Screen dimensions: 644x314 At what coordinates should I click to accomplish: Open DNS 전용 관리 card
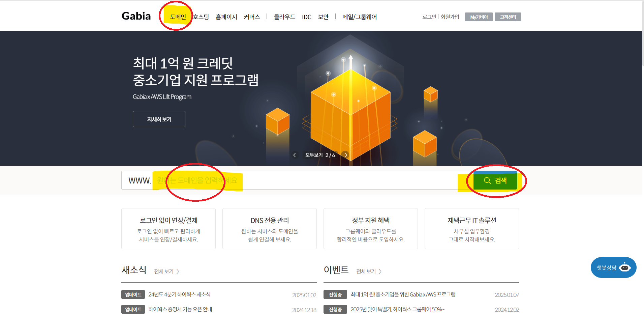click(270, 229)
